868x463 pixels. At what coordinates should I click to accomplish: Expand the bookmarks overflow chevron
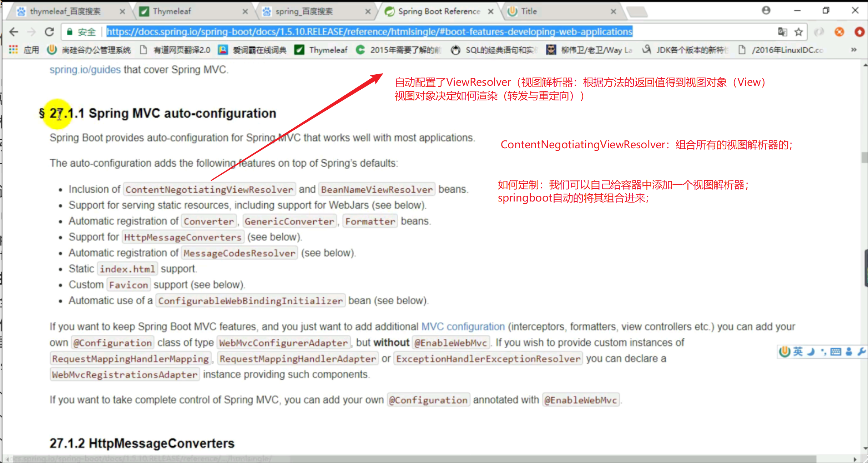[854, 50]
